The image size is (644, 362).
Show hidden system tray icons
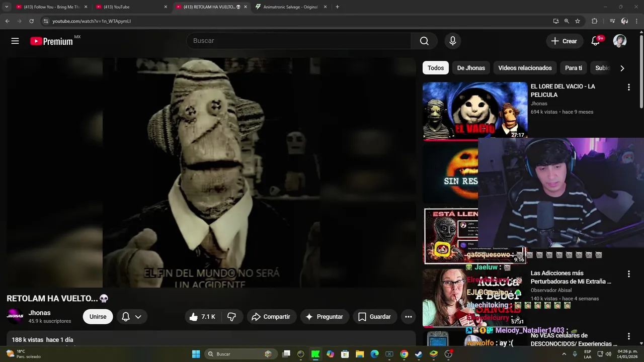point(564,354)
